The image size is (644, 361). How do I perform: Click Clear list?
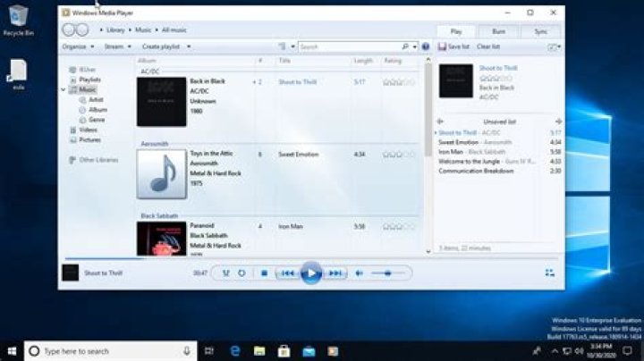(x=488, y=46)
